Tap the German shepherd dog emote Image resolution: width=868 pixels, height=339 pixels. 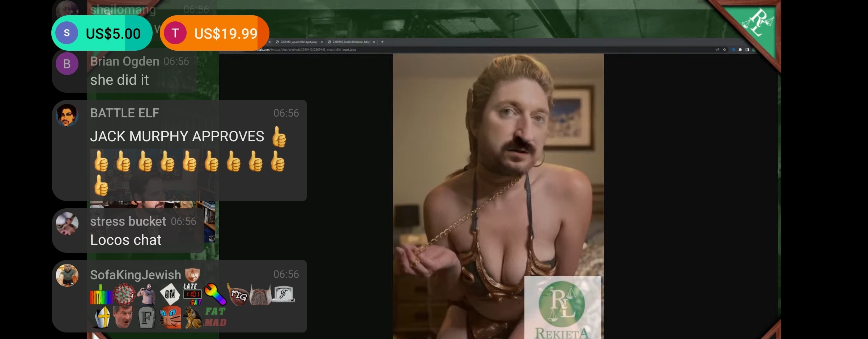[x=192, y=317]
